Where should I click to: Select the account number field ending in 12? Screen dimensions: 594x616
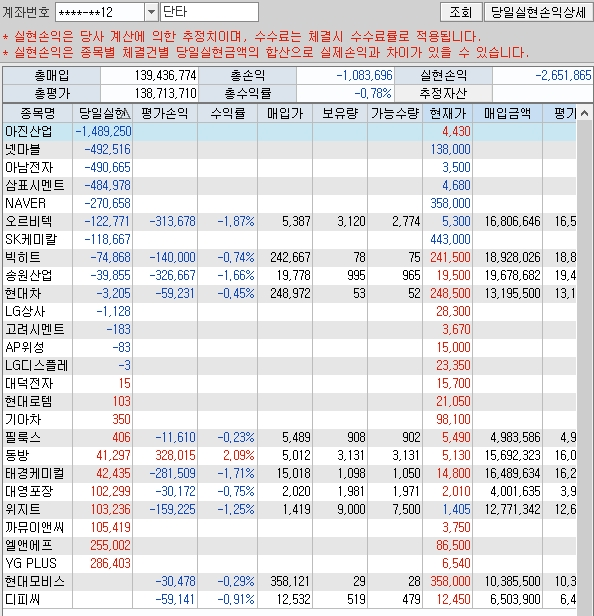tap(100, 13)
